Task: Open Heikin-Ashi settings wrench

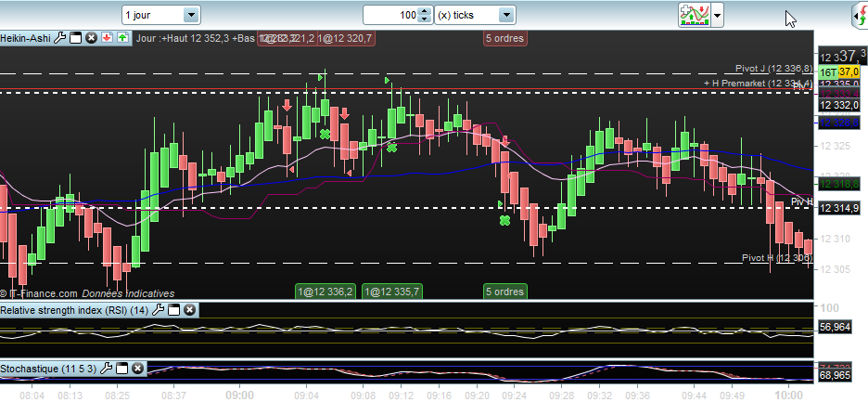Action: click(59, 38)
